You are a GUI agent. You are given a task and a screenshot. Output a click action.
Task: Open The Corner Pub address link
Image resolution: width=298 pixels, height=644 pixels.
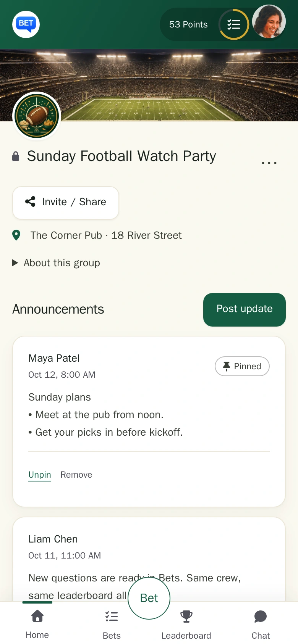click(x=106, y=235)
